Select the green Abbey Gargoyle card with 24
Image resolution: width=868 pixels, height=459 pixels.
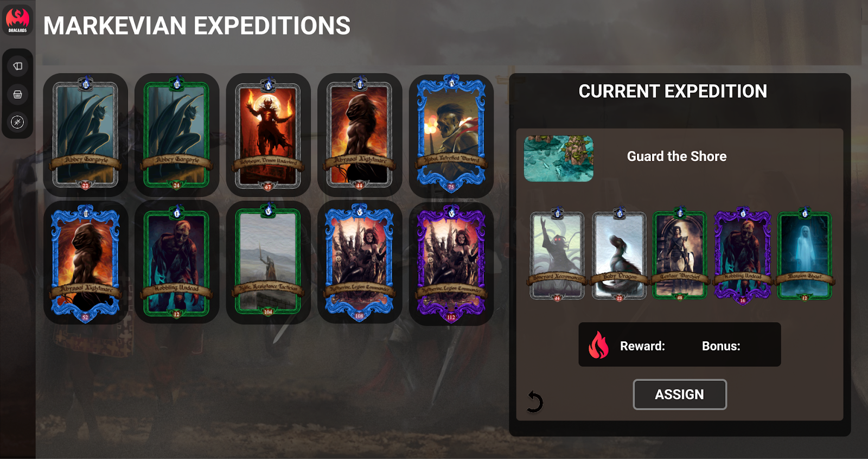click(x=177, y=135)
